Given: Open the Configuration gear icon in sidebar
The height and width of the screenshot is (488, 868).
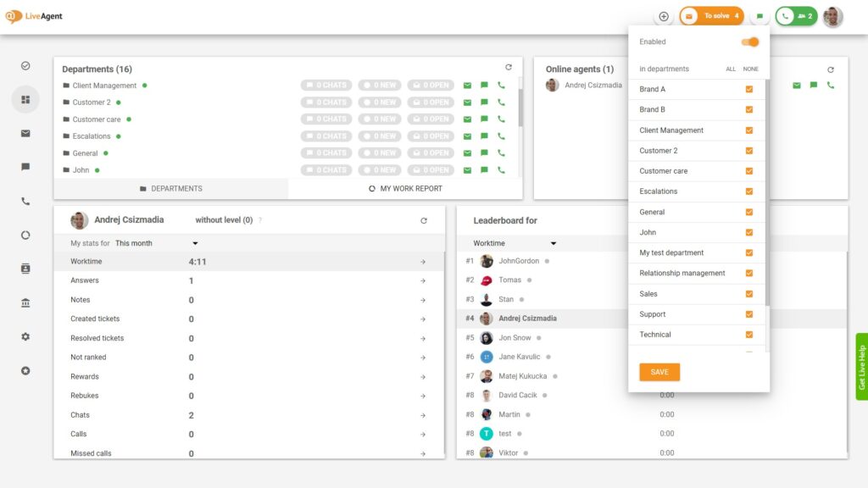Looking at the screenshot, I should 25,336.
